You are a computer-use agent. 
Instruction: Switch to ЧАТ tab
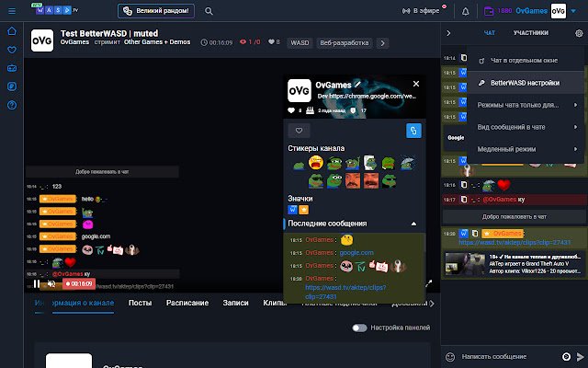tap(490, 33)
